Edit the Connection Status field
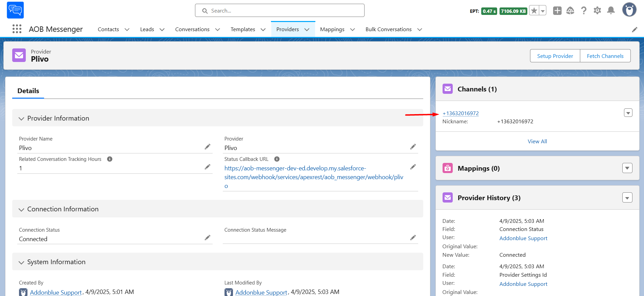Viewport: 644px width, 296px height. tap(208, 238)
